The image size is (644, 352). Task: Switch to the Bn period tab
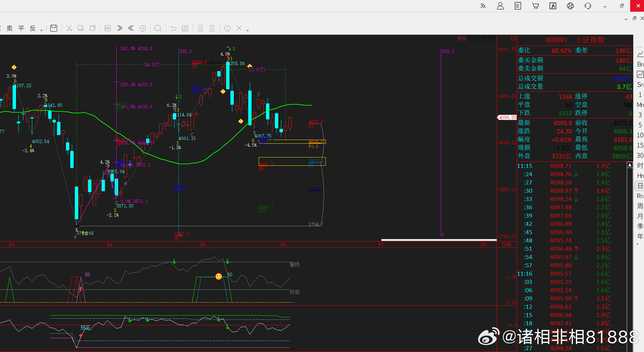[640, 64]
